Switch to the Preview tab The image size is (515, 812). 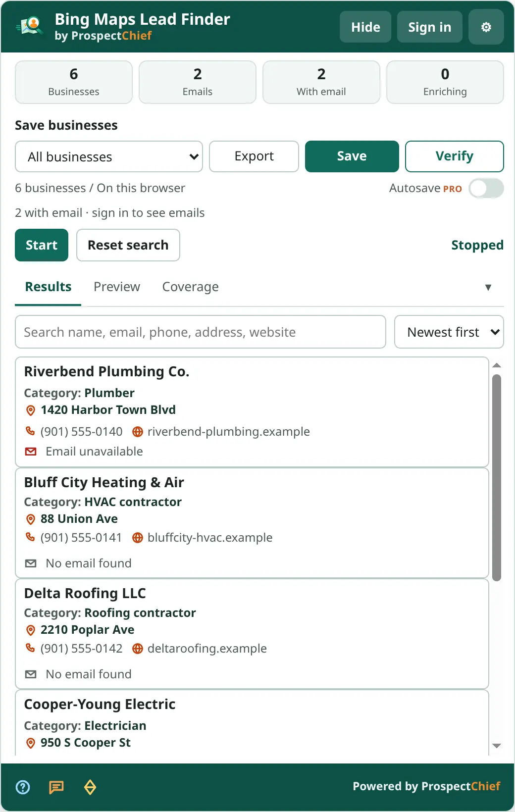click(117, 287)
